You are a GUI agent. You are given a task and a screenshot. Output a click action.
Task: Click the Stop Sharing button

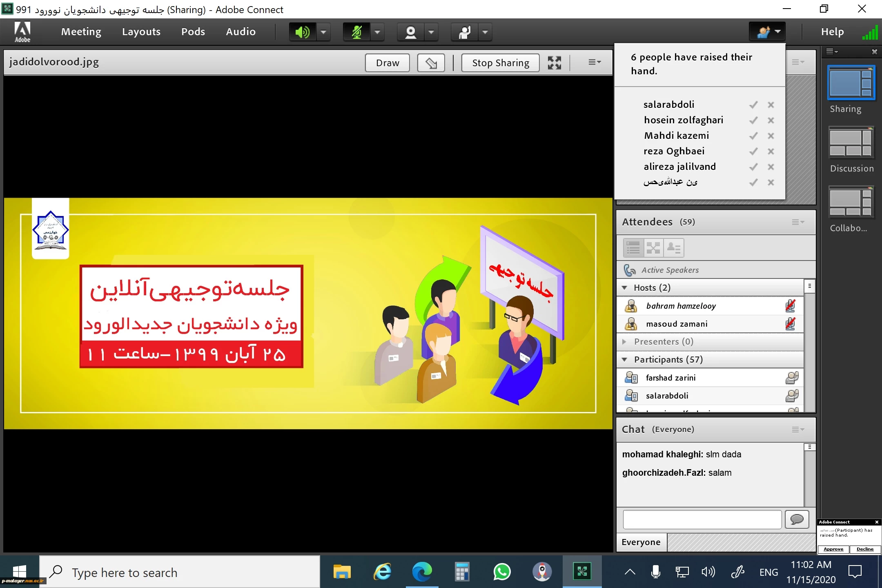(x=501, y=63)
